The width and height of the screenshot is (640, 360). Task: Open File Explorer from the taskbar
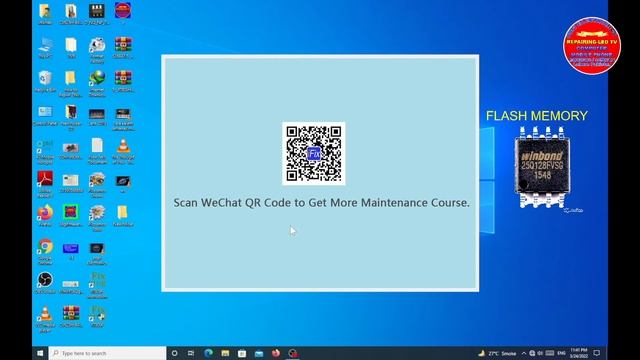click(x=225, y=353)
